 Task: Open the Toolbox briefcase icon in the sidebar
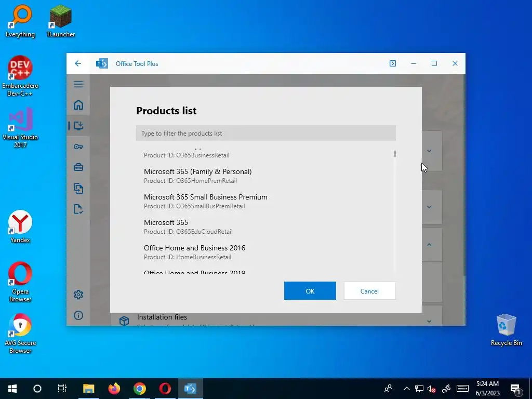tap(78, 167)
